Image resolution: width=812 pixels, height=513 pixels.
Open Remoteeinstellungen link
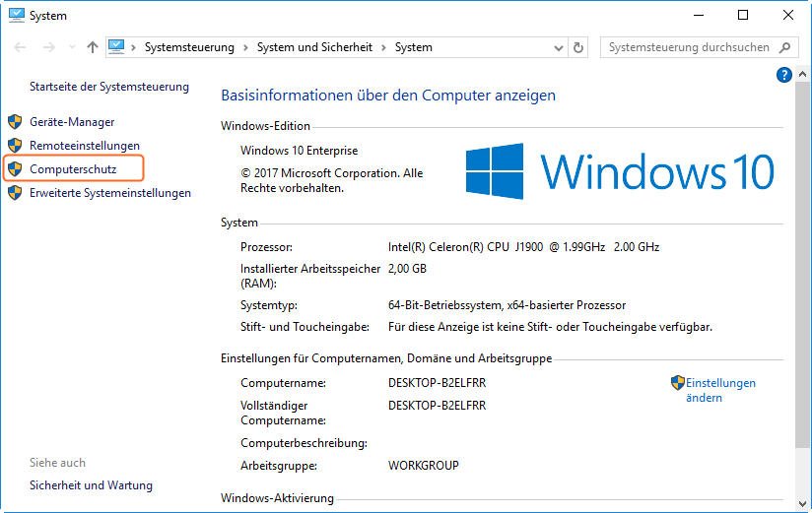point(85,146)
